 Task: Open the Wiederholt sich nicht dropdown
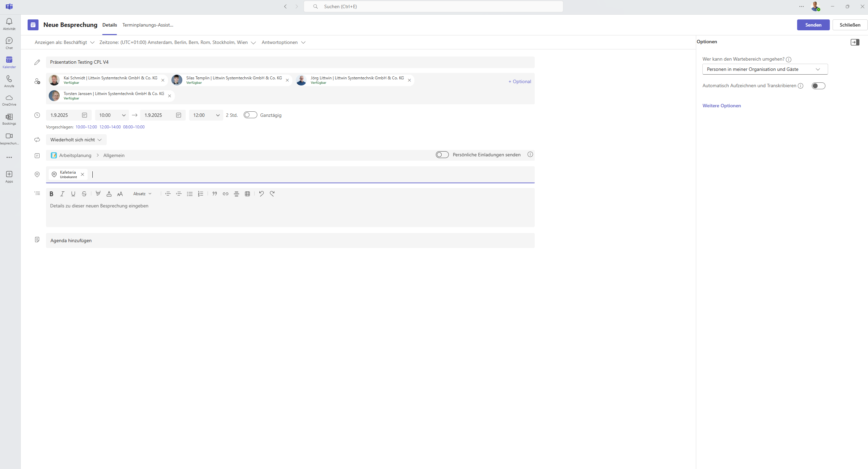pyautogui.click(x=76, y=140)
